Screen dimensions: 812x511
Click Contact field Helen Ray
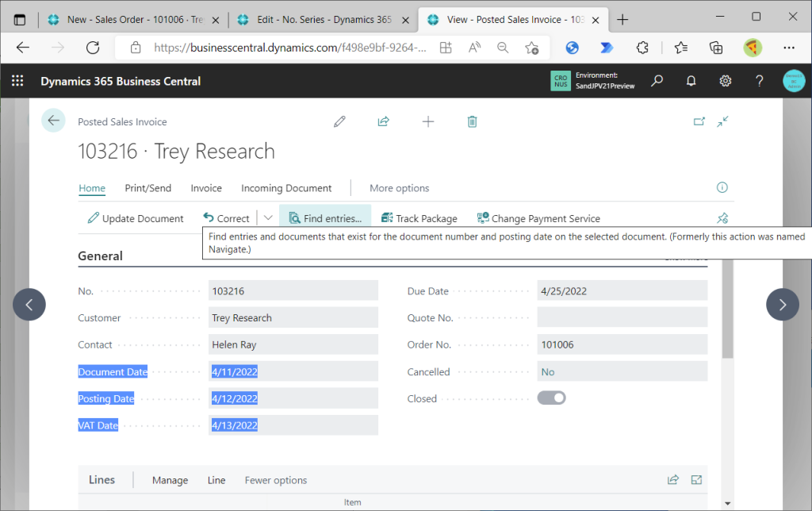[293, 344]
